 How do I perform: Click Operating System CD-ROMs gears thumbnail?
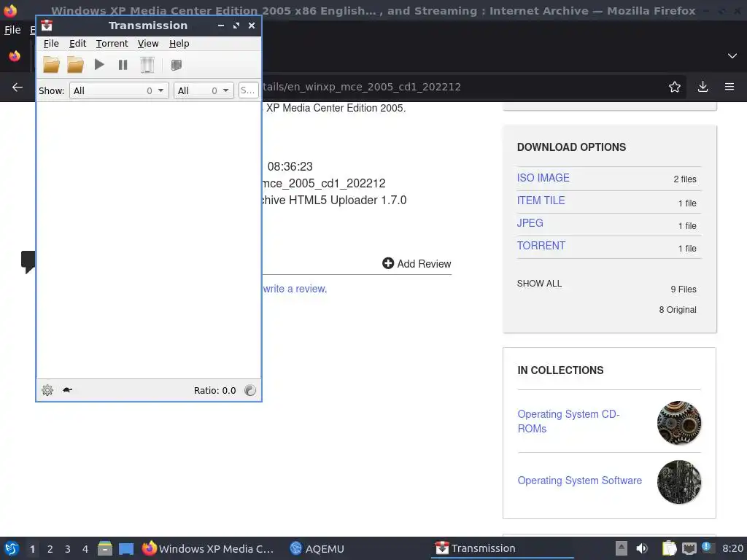(679, 423)
